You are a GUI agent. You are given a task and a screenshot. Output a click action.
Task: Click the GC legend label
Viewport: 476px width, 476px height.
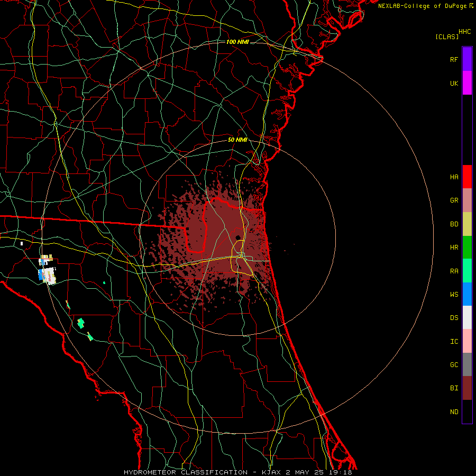coord(454,365)
